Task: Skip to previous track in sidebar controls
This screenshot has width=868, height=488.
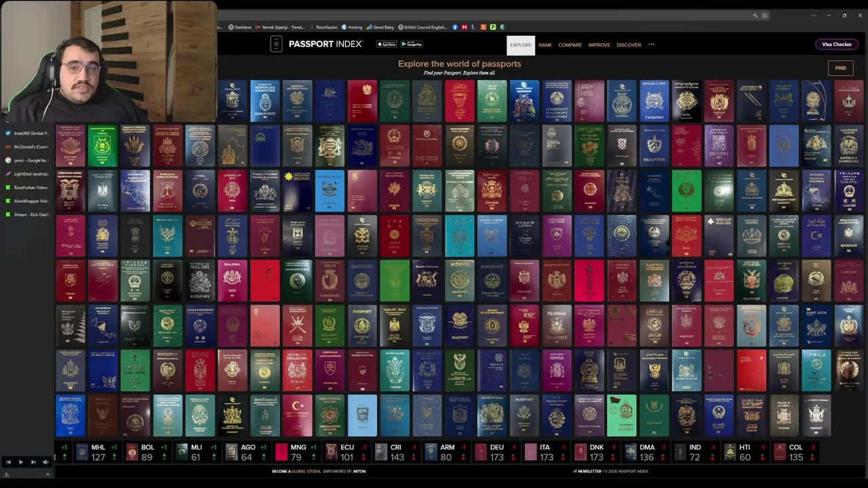Action: pyautogui.click(x=8, y=462)
